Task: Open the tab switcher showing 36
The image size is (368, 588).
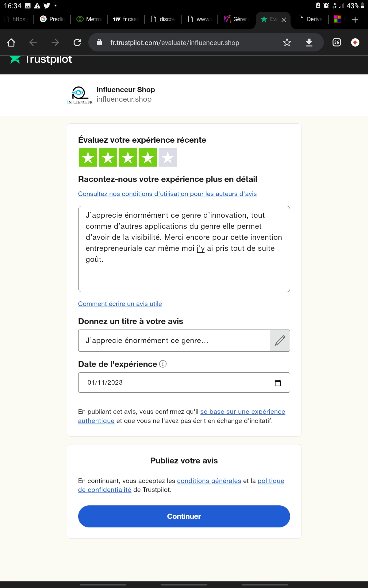Action: (x=337, y=43)
